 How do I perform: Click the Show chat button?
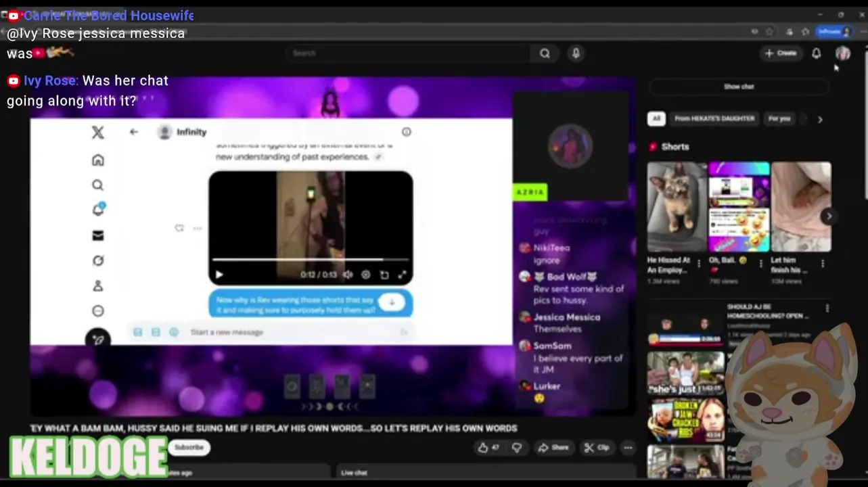739,87
